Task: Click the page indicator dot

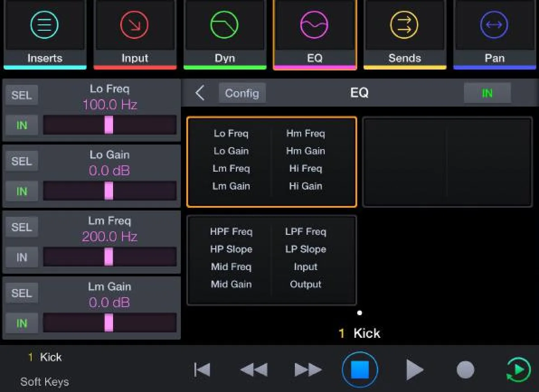Action: 359,313
